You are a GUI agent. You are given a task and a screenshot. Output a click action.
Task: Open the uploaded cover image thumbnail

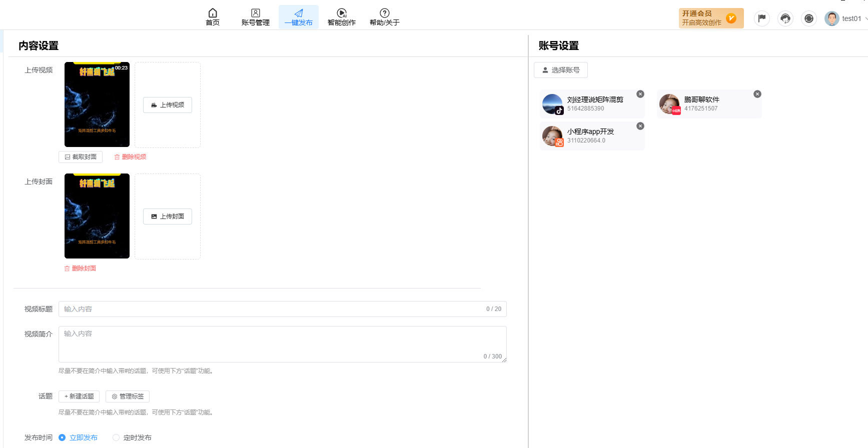click(x=97, y=216)
